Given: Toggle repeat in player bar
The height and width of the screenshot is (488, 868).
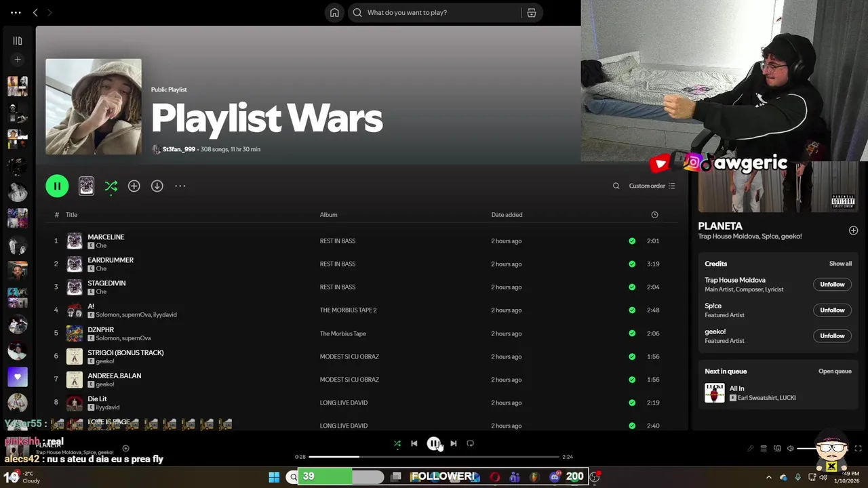Looking at the screenshot, I should point(470,444).
